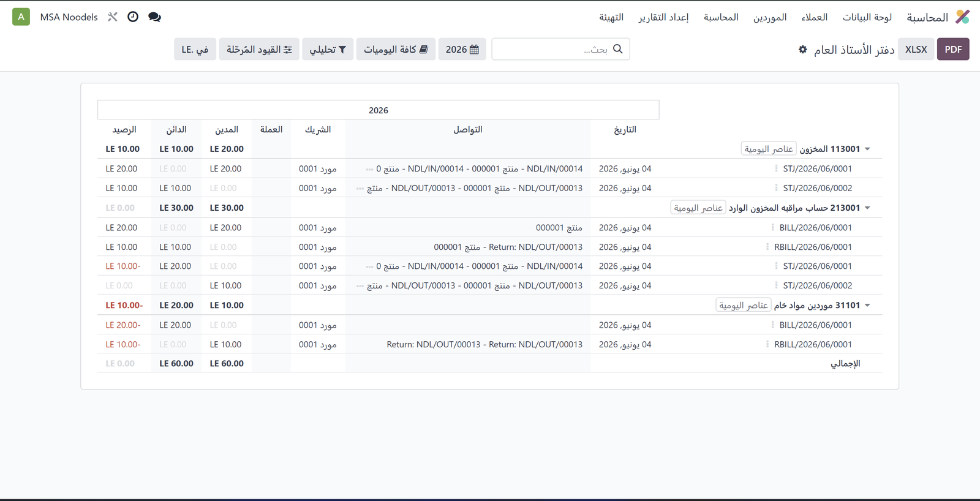
Task: Open the kebab menu for STJ/2026/06/0002 under account 113001
Action: click(776, 188)
